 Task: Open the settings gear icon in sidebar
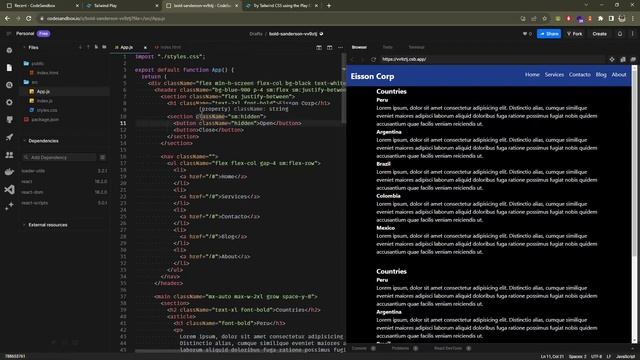9,102
